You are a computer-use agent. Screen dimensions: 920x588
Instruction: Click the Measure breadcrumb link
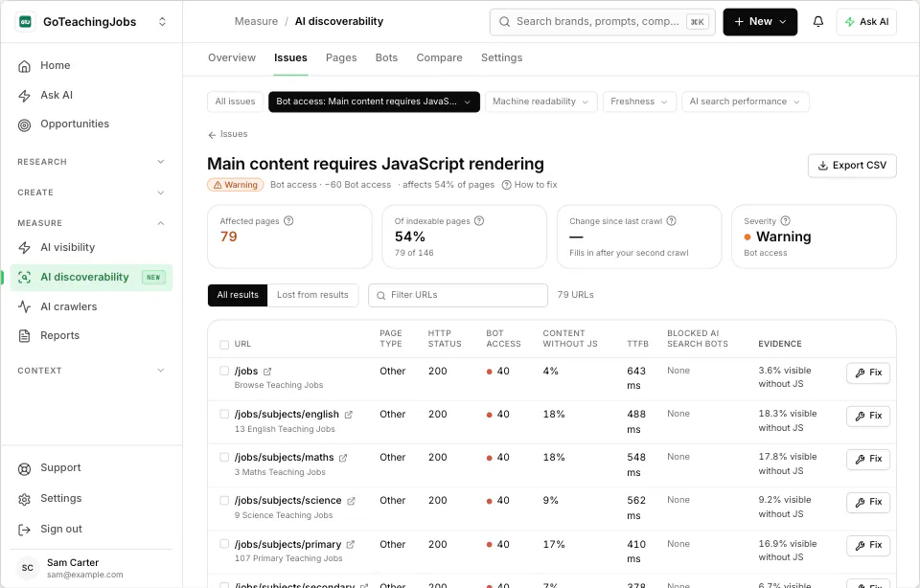[x=257, y=22]
